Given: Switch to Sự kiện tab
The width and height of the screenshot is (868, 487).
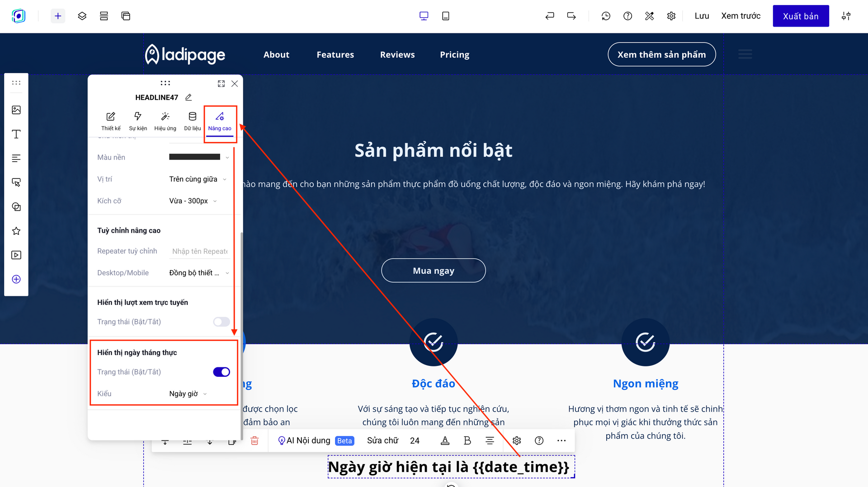Looking at the screenshot, I should [x=138, y=121].
